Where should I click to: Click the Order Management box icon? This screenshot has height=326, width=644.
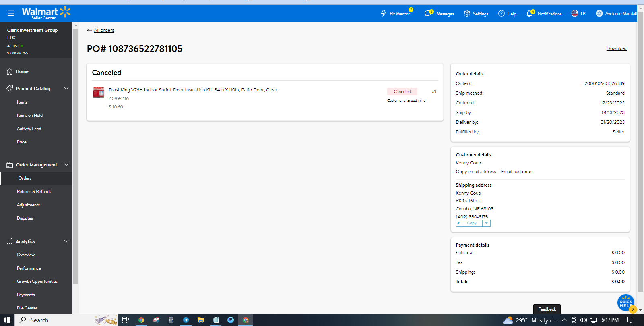point(10,165)
